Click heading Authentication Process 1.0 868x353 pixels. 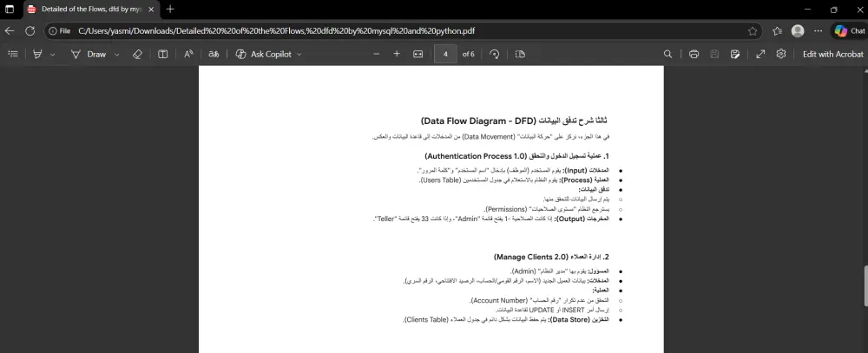(x=476, y=156)
